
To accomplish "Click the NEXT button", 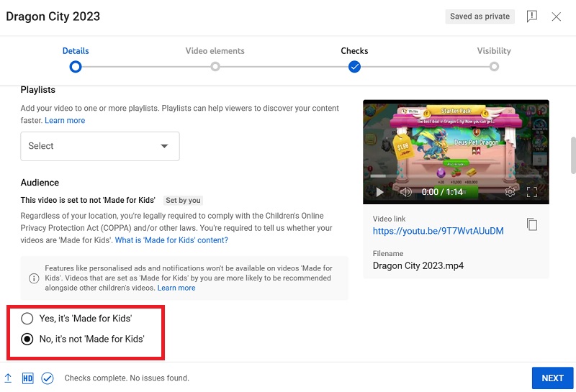I will click(552, 378).
